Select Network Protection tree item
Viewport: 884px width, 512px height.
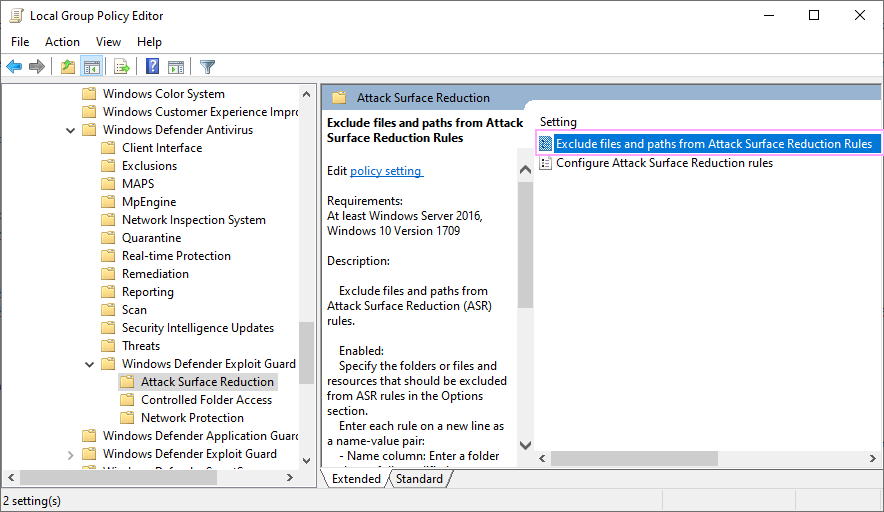(x=192, y=418)
